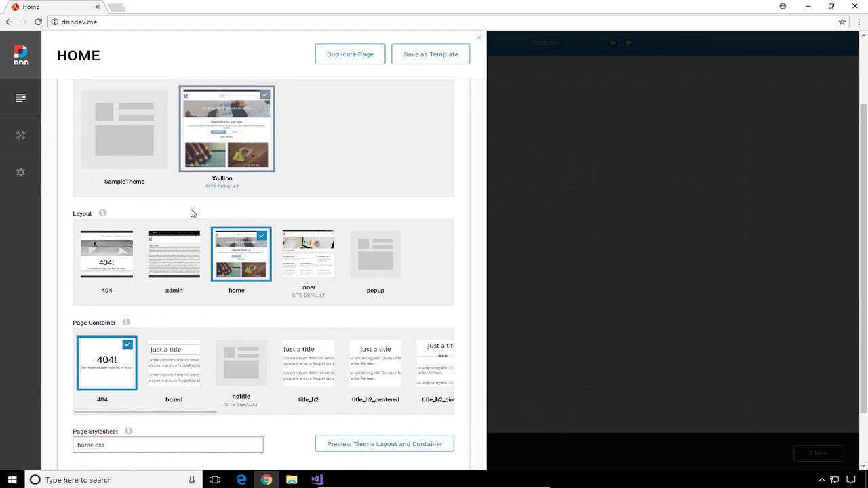The height and width of the screenshot is (488, 868).
Task: Close the page settings panel with X
Action: click(x=479, y=38)
